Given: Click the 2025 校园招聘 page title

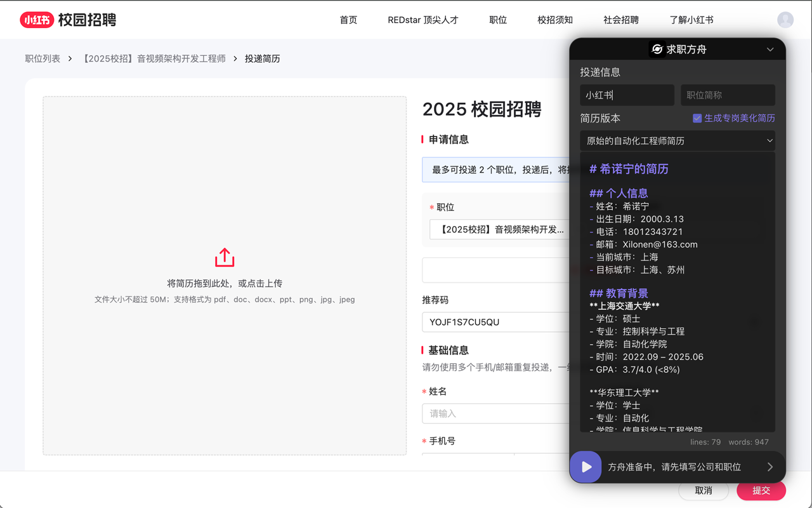Looking at the screenshot, I should [482, 109].
